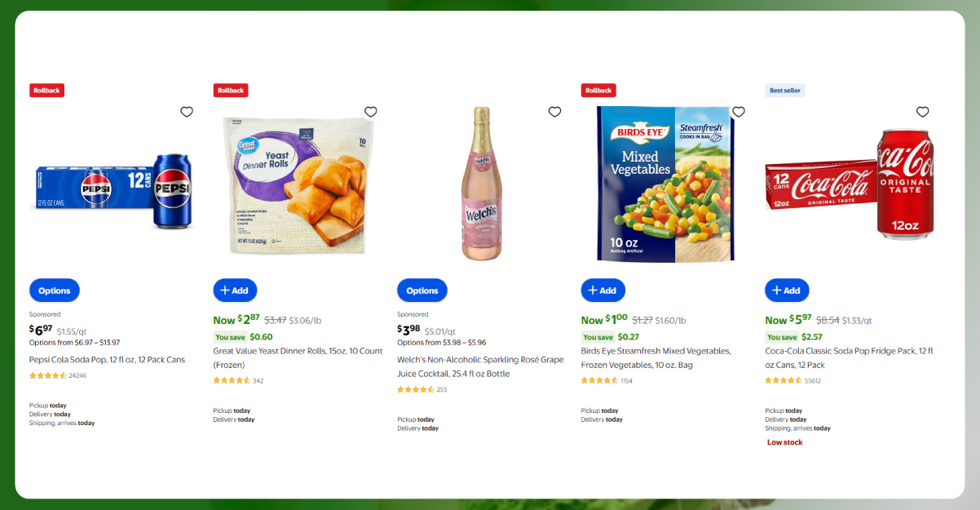
Task: Toggle the favorite heart on Birds Eye vegetables
Action: 739,112
